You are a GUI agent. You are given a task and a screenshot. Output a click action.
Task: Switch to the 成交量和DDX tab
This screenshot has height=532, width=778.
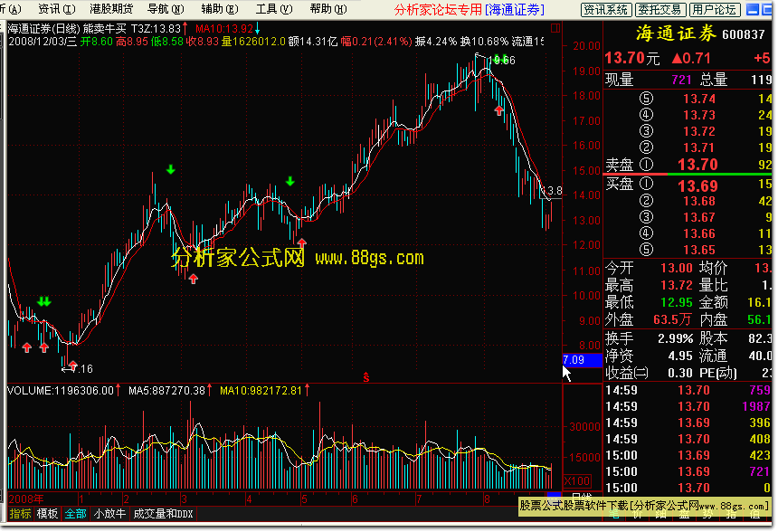(x=163, y=514)
